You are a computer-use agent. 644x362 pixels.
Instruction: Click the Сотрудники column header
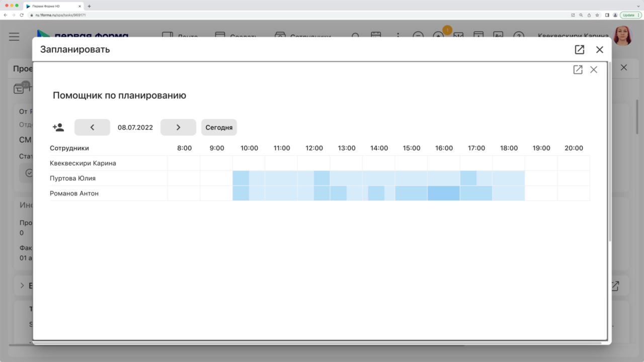coord(69,148)
